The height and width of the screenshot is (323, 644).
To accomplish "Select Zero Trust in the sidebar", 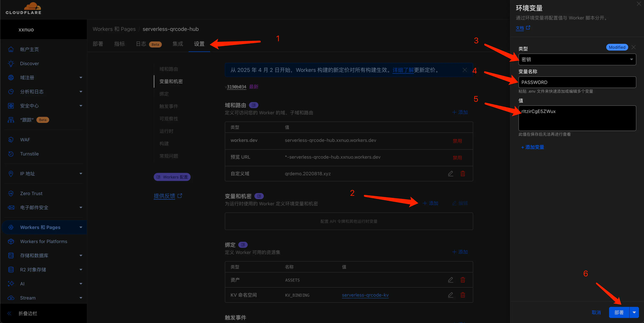I will tap(31, 193).
